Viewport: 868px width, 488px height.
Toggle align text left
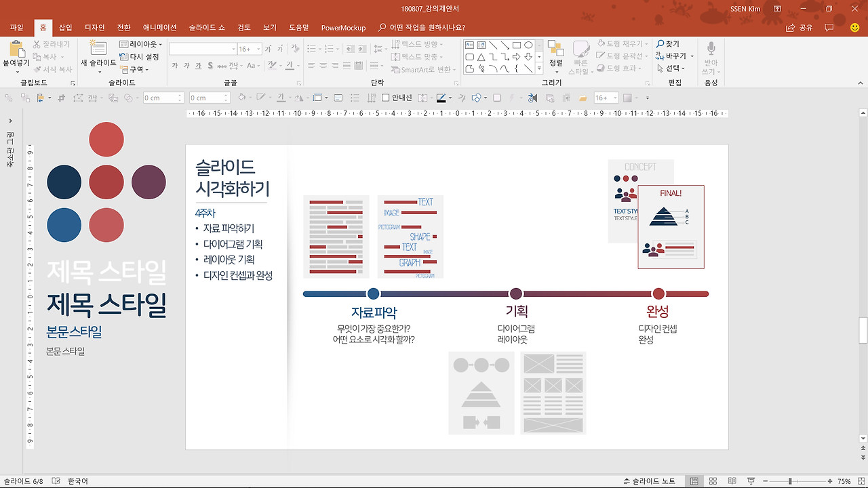[x=311, y=66]
